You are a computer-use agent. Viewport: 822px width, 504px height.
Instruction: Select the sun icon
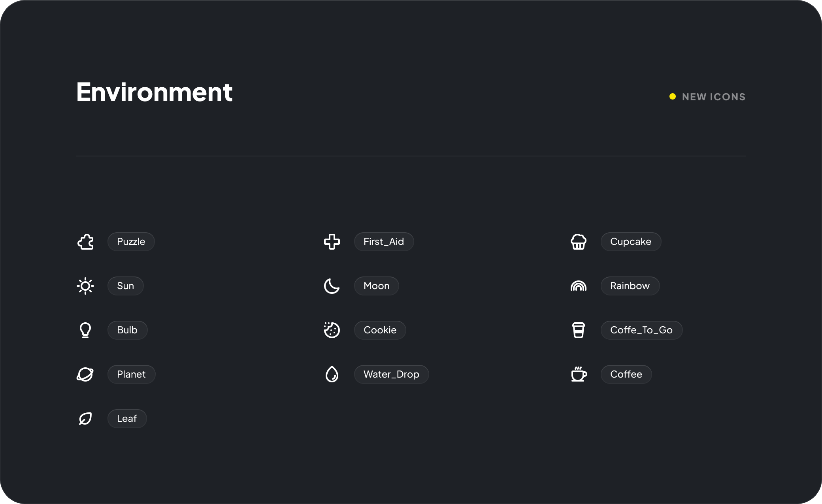[x=85, y=286]
